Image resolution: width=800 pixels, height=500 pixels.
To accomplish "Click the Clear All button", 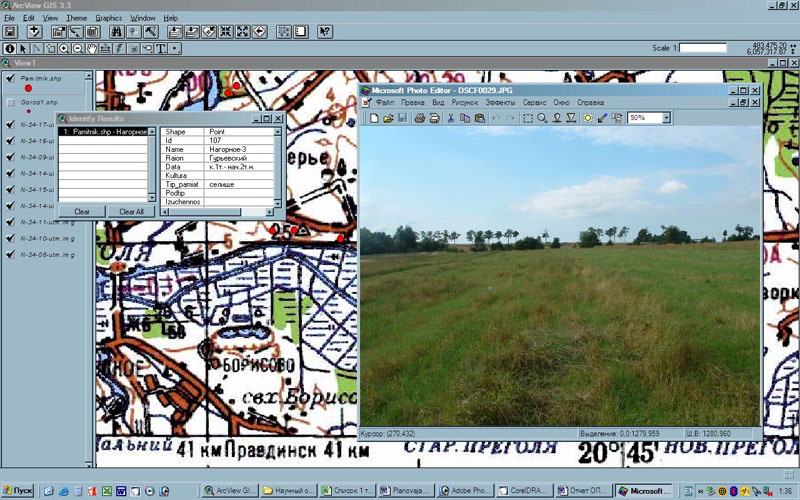I will point(131,211).
